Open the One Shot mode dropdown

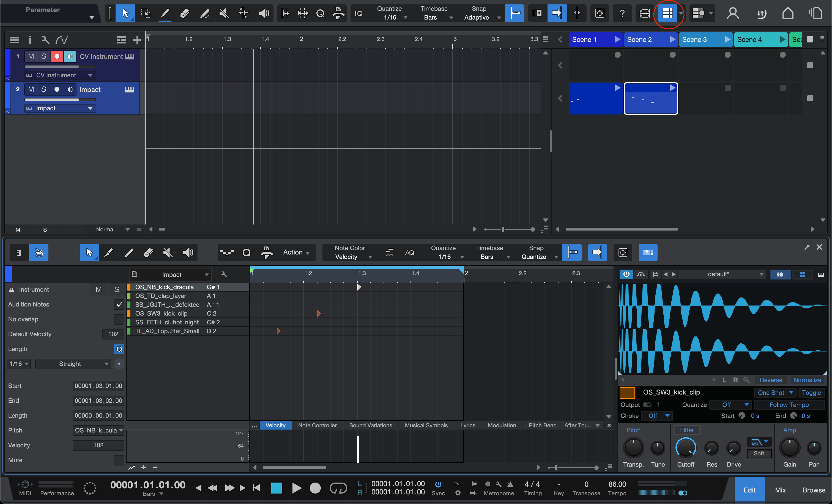tap(775, 393)
